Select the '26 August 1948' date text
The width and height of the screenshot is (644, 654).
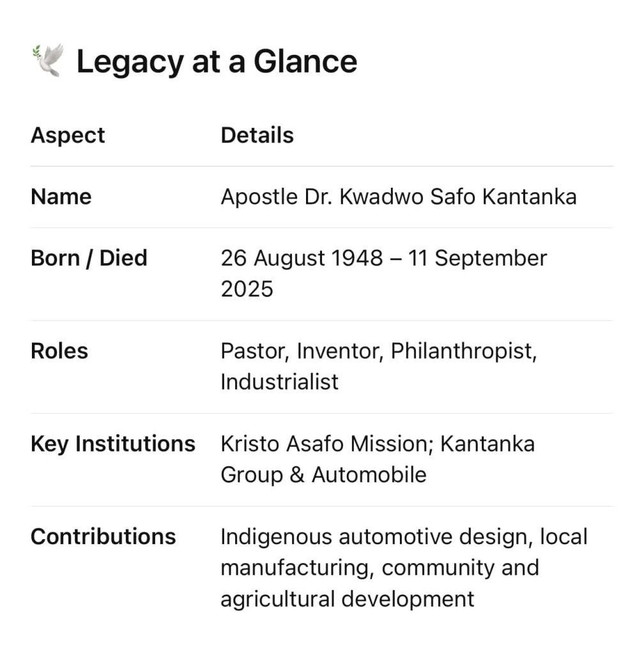coord(302,258)
